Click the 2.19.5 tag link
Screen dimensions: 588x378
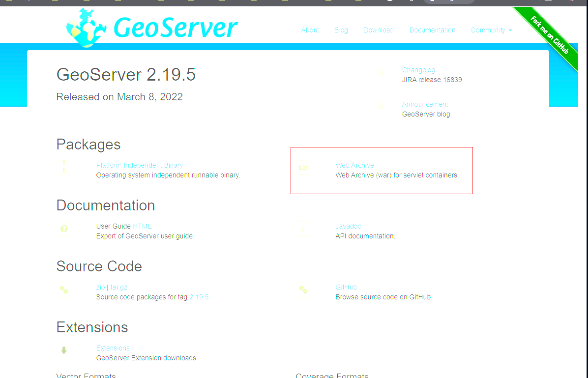199,297
